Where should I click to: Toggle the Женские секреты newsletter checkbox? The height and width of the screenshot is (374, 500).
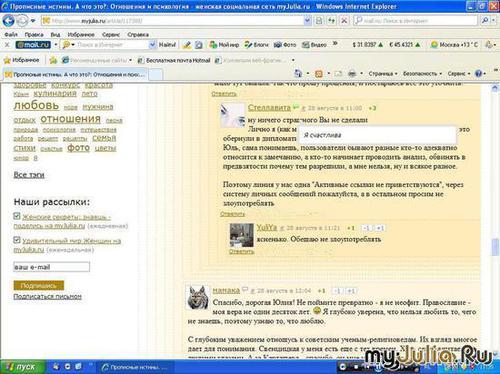17,216
